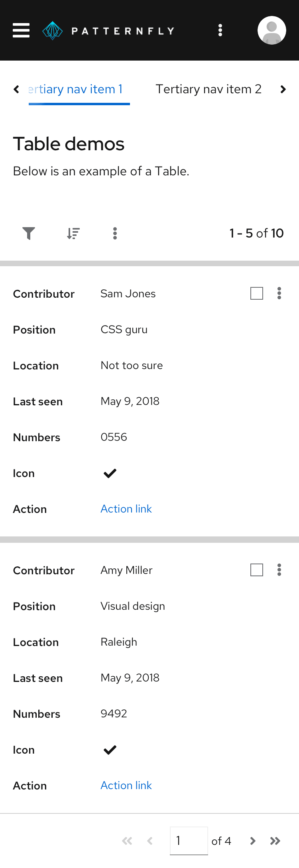Go to the last page of results
Viewport: 299px width, 868px height.
point(275,841)
